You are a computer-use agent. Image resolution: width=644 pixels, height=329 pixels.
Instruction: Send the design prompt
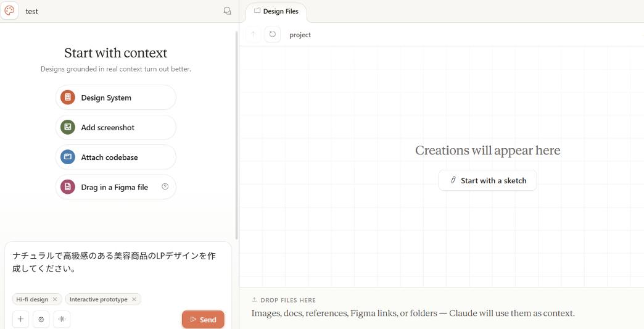coord(203,320)
